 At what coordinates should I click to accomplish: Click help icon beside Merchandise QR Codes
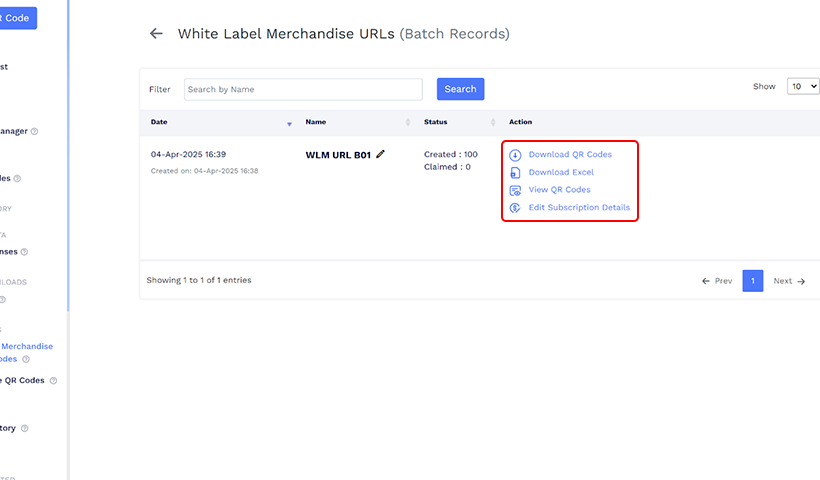pos(26,359)
